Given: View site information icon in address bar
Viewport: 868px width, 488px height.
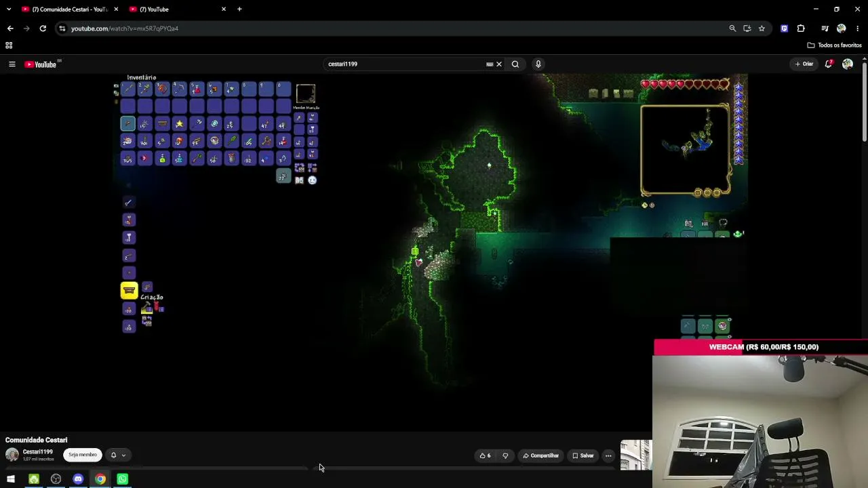Looking at the screenshot, I should (x=62, y=28).
